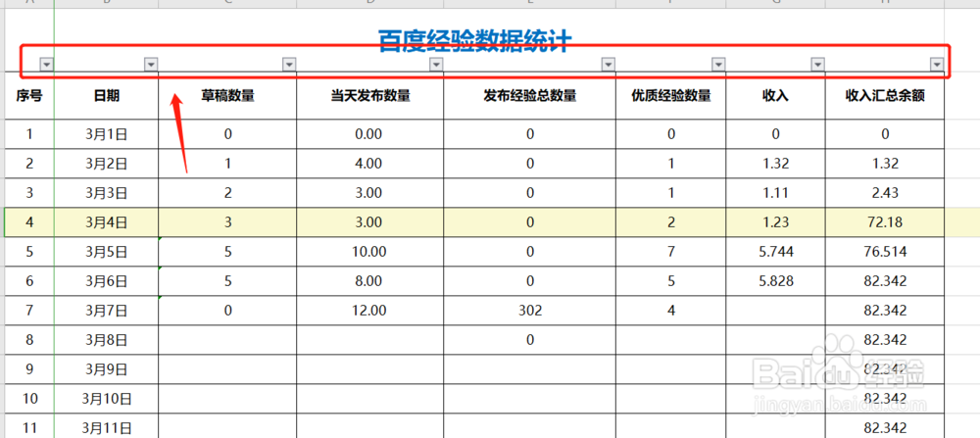Select the 序号 cell numbered 9
The height and width of the screenshot is (438, 980).
tap(29, 369)
